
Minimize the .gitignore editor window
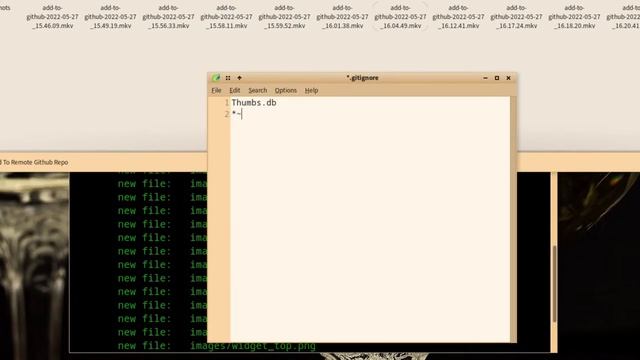[x=485, y=78]
